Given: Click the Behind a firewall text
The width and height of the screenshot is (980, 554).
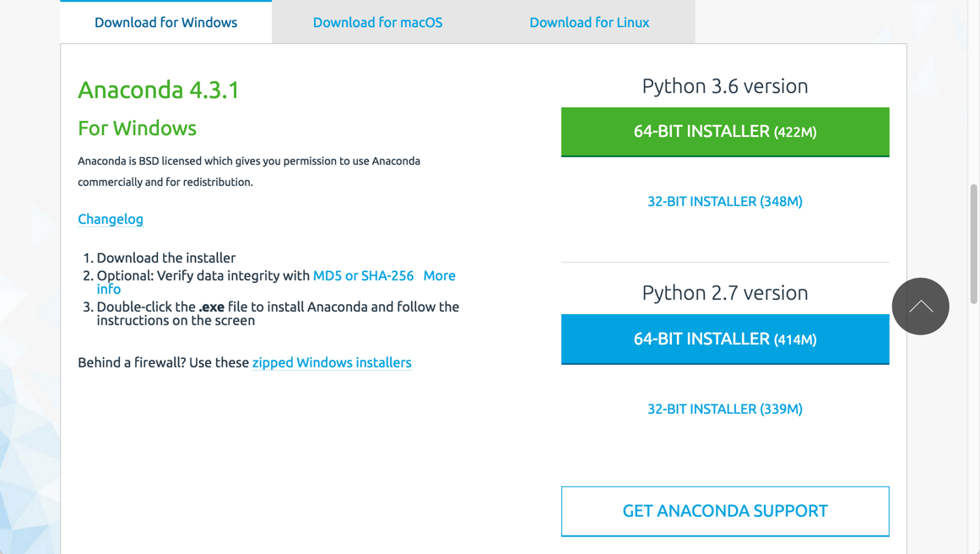Looking at the screenshot, I should point(163,362).
